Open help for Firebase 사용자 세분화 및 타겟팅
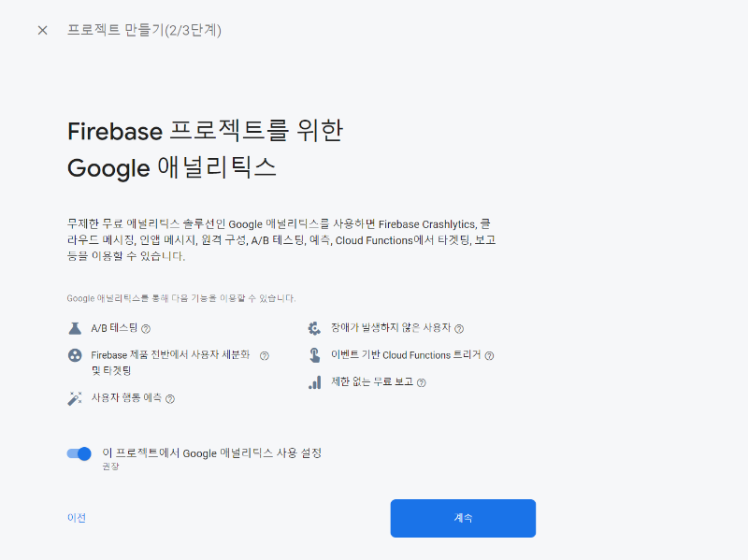Viewport: 748px width, 560px height. [265, 355]
